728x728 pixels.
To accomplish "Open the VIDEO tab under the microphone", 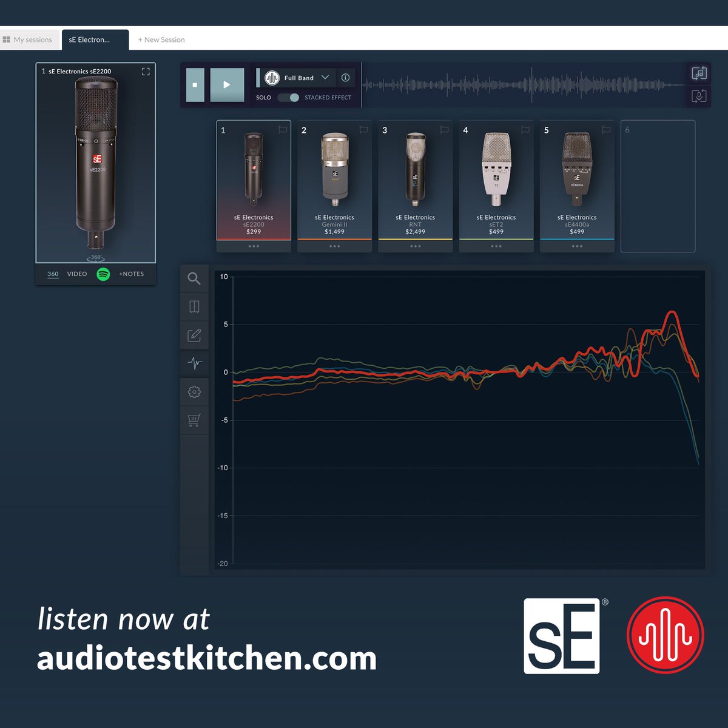I will [x=77, y=274].
